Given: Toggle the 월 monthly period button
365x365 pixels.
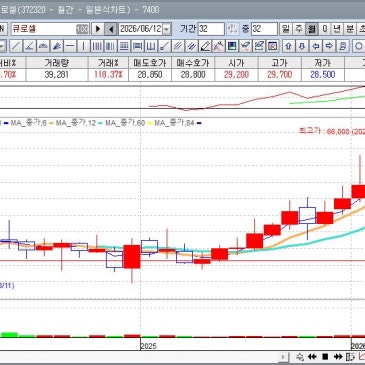Looking at the screenshot, I should tap(311, 29).
